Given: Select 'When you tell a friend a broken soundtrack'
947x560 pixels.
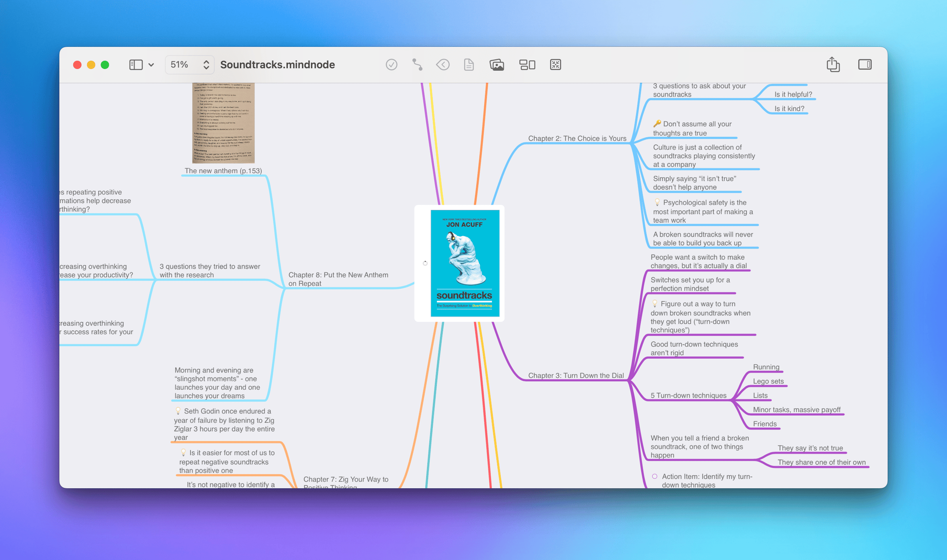Looking at the screenshot, I should (700, 446).
